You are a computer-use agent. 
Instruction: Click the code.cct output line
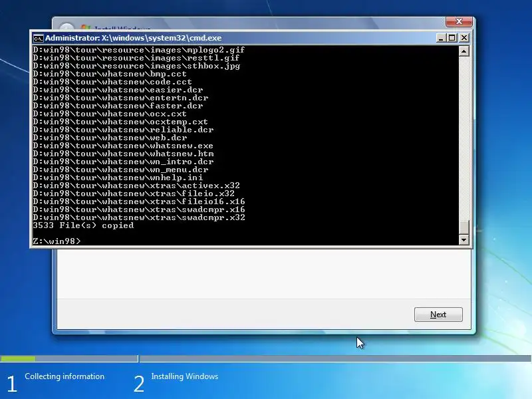tap(112, 82)
